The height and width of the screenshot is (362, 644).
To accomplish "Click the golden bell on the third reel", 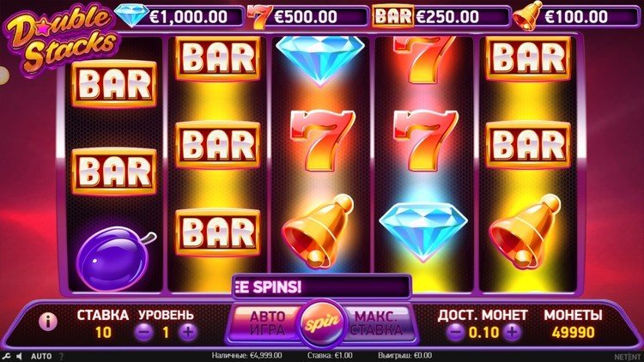I will coord(319,232).
